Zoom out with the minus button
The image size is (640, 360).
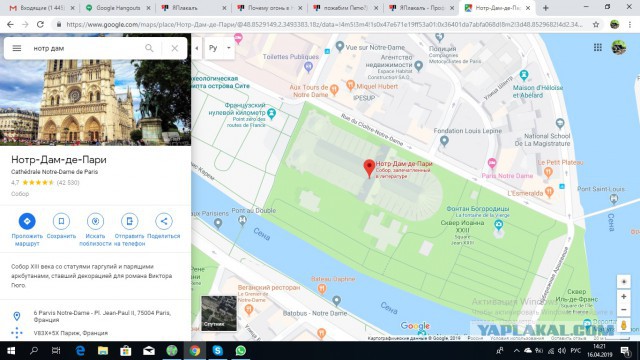coord(623,310)
